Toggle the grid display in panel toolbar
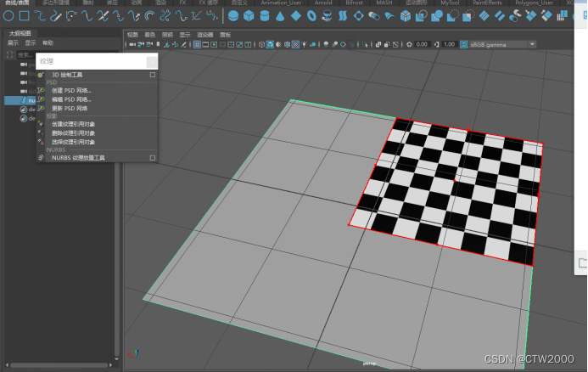 coord(197,44)
